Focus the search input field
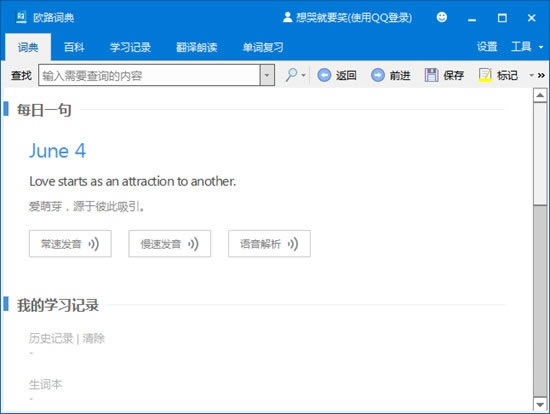550x414 pixels. pyautogui.click(x=149, y=75)
